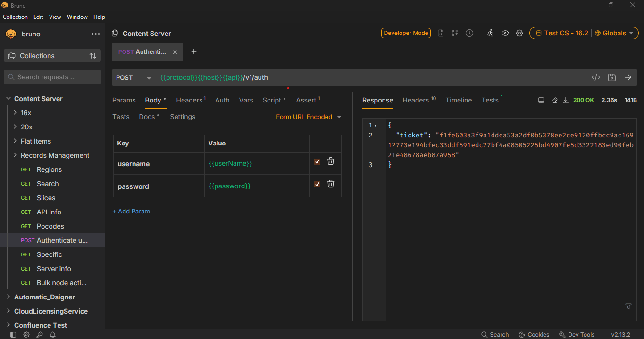
Task: Open the POST method dropdown
Action: point(134,78)
